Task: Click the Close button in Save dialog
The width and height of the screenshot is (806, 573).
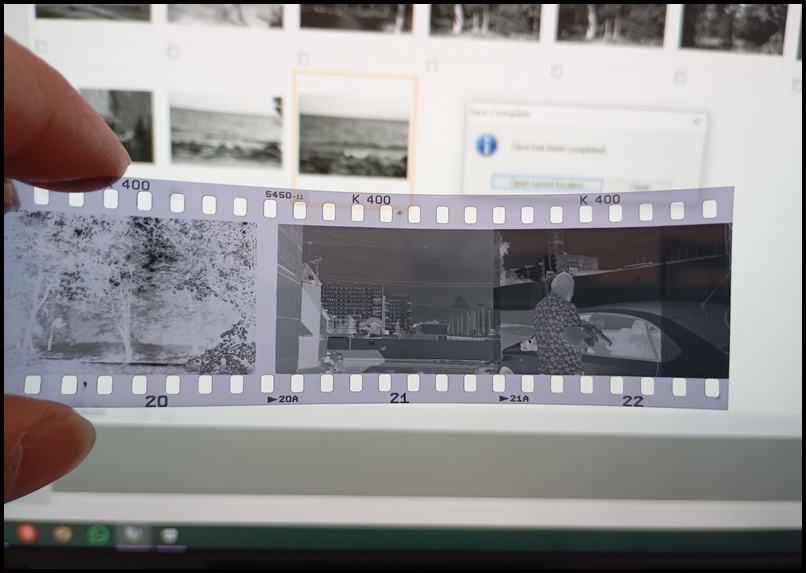Action: (x=639, y=185)
